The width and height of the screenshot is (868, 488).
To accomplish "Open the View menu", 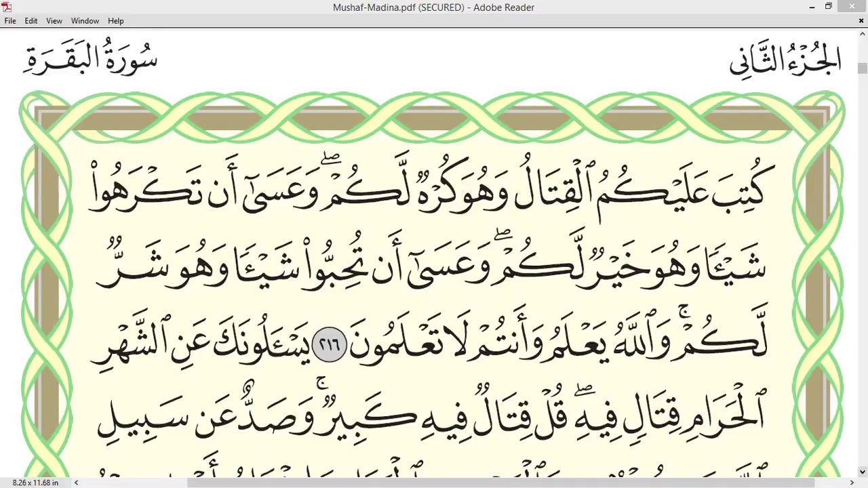I will coord(54,21).
